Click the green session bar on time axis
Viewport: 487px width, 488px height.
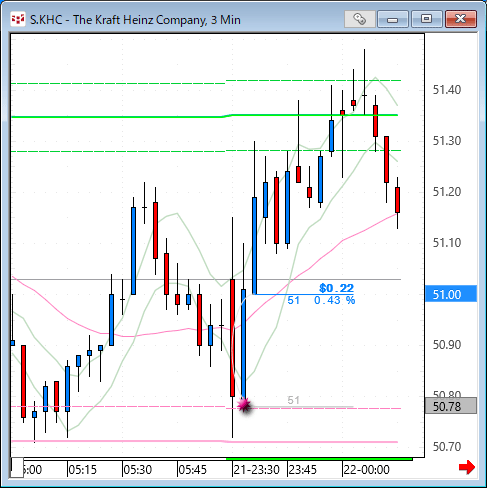coord(319,459)
